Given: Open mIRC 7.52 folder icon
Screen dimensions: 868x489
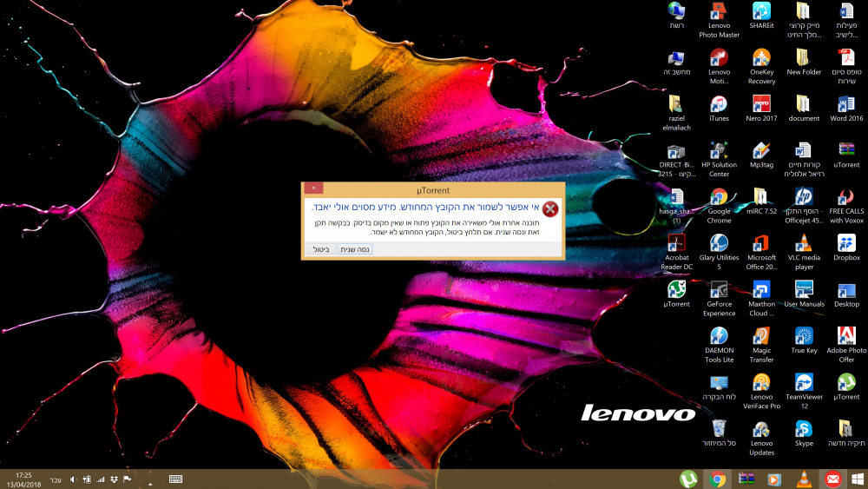Looking at the screenshot, I should [x=762, y=202].
